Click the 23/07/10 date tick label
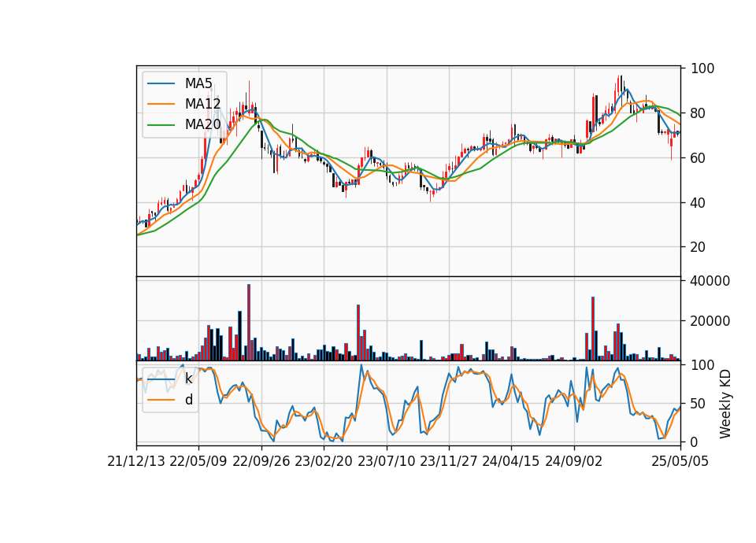Screen dimensions: 756x543 click(x=386, y=462)
